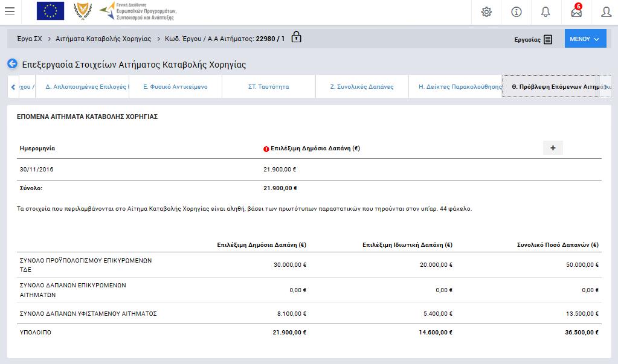Expand the ΜΕΝΟΥ dropdown
The height and width of the screenshot is (364, 618).
[x=585, y=39]
